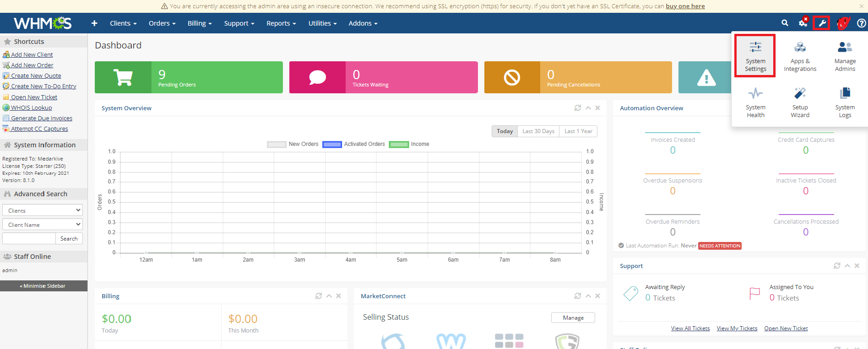
Task: Open System Logs
Action: (845, 102)
